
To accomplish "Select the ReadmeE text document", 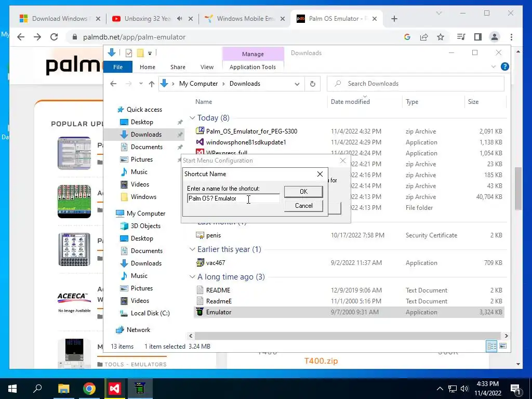I will click(x=219, y=301).
